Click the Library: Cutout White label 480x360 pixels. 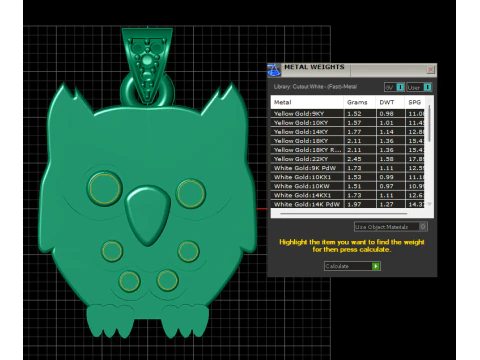click(x=315, y=87)
